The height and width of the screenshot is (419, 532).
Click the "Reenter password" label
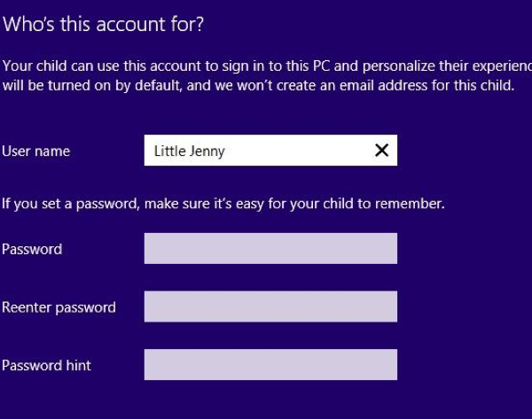[59, 307]
